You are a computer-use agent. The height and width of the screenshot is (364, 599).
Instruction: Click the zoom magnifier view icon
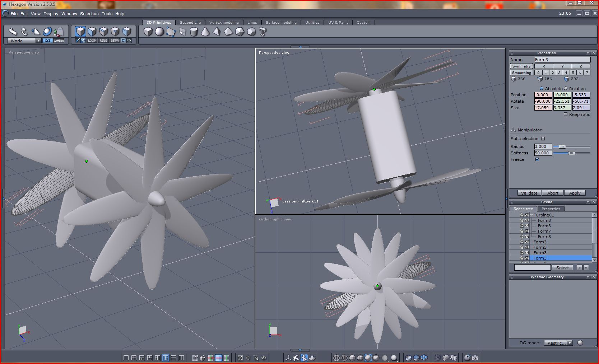256,358
